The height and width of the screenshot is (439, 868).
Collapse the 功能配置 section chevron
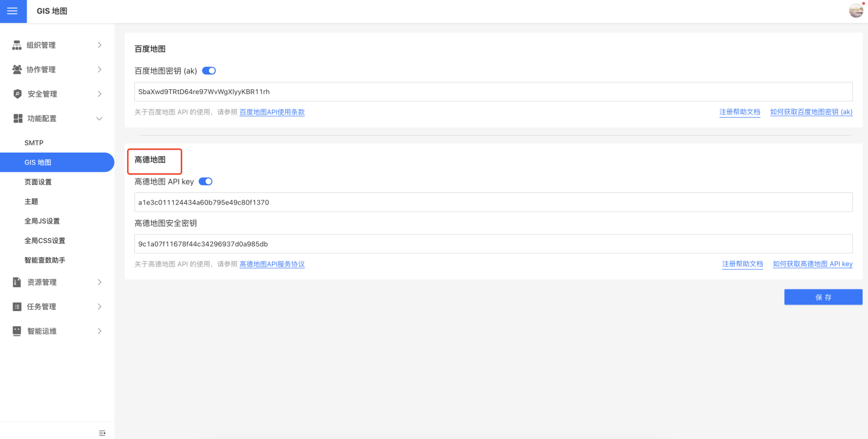99,119
